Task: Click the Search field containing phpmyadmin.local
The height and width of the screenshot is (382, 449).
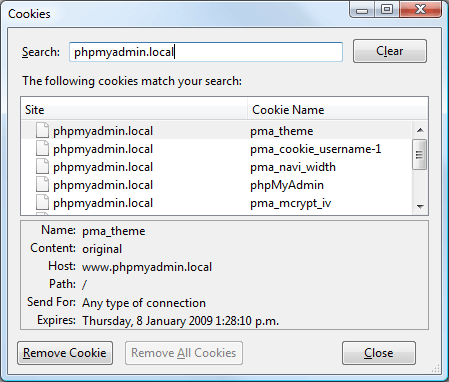Action: (x=206, y=52)
